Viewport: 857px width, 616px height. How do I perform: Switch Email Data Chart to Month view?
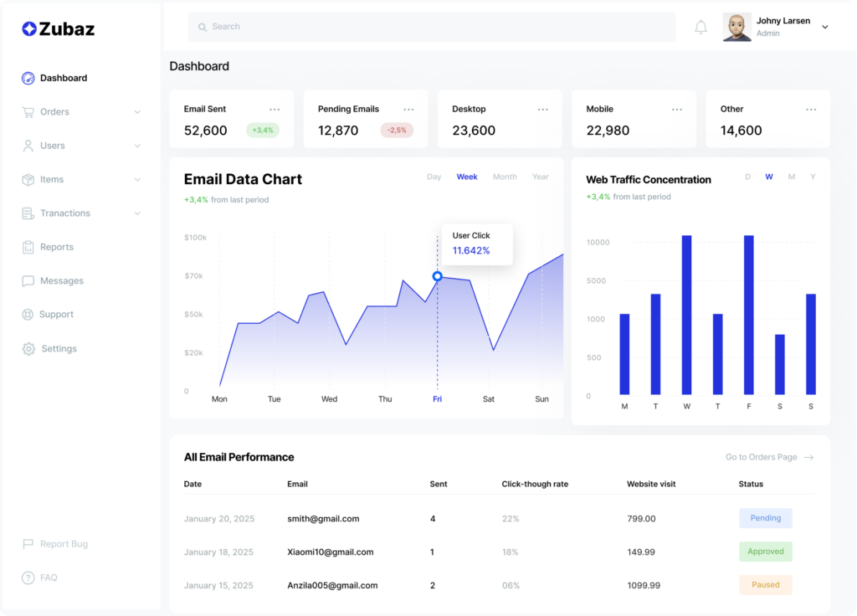point(505,177)
